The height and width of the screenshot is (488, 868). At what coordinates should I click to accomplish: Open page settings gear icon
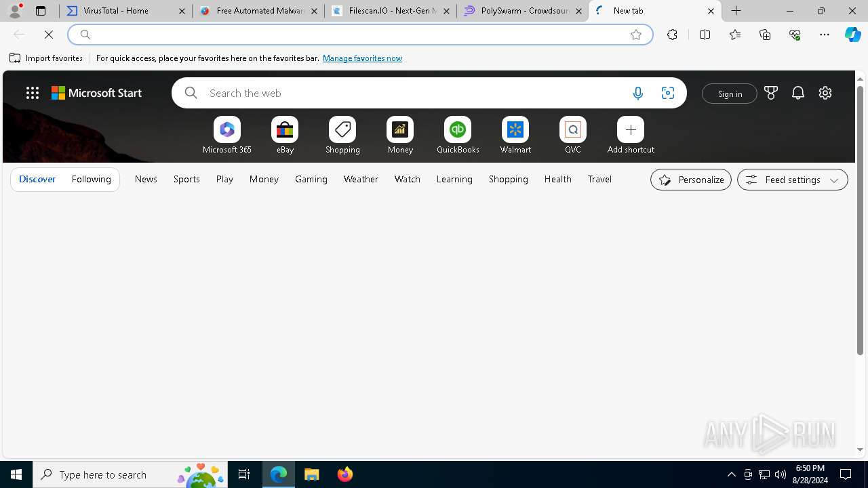pyautogui.click(x=825, y=94)
